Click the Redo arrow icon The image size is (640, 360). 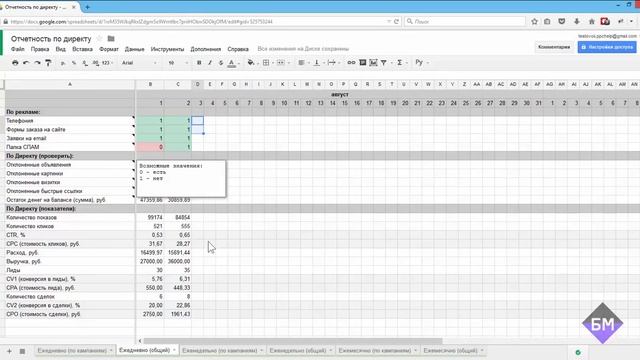(x=37, y=63)
